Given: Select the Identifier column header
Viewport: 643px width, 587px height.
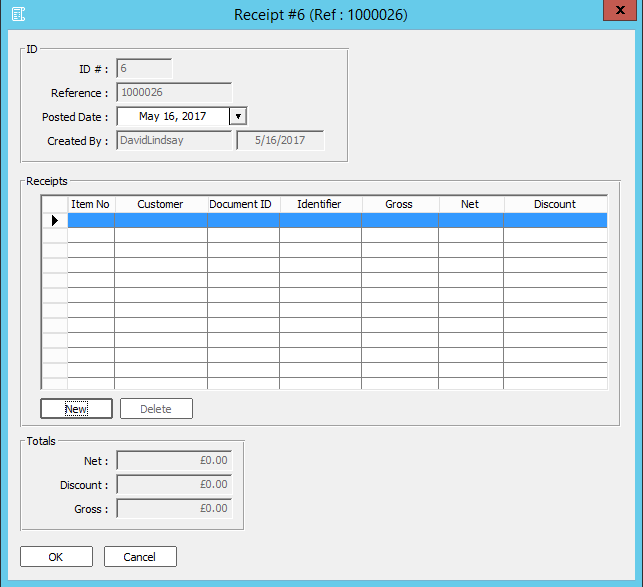Looking at the screenshot, I should (x=321, y=204).
